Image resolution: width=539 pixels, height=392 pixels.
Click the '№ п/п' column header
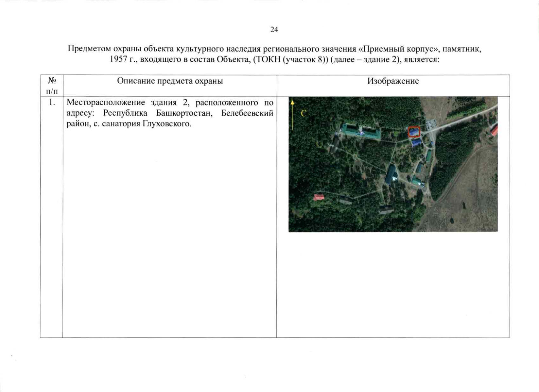pyautogui.click(x=52, y=86)
